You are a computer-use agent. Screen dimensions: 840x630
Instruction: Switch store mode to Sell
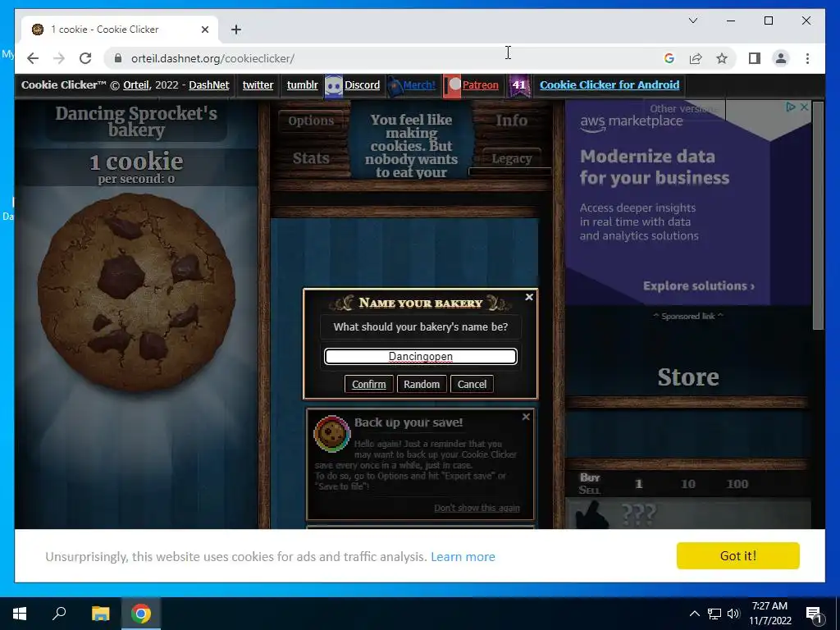pyautogui.click(x=590, y=490)
